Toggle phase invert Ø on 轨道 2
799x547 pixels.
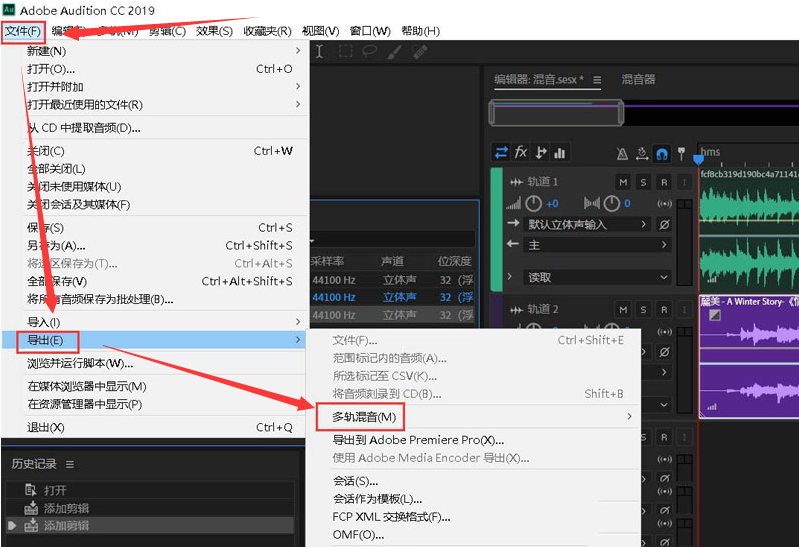(x=664, y=352)
